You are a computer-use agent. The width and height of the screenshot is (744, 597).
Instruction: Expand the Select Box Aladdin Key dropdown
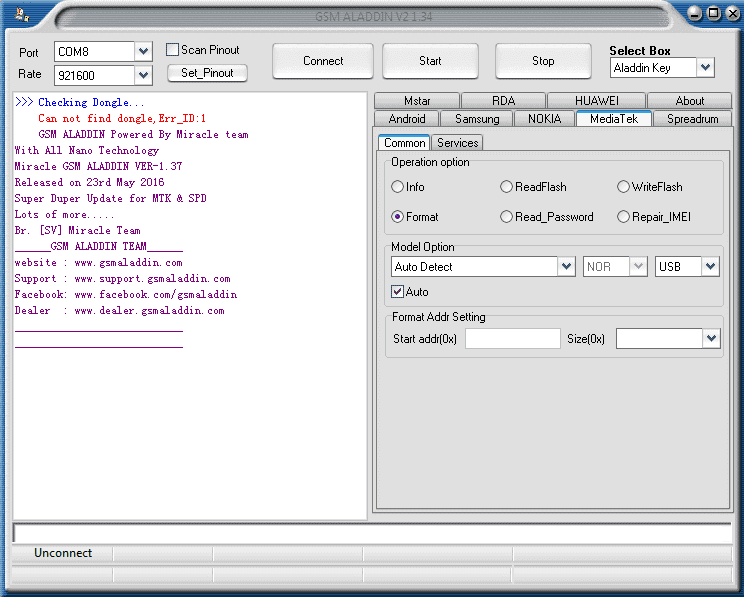pos(705,67)
